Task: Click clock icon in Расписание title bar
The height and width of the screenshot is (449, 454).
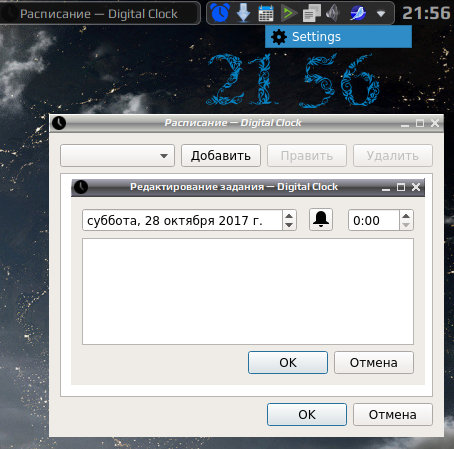Action: (59, 123)
